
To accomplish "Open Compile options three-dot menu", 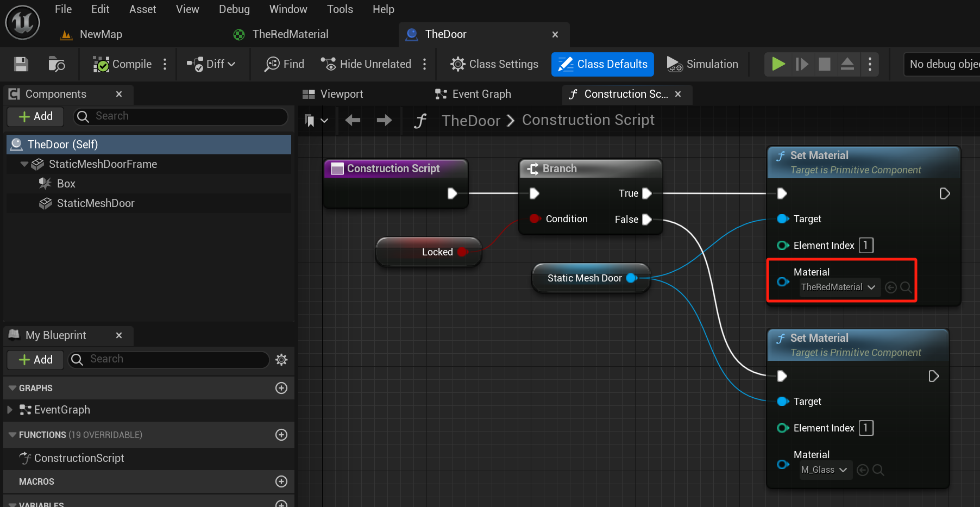I will coord(165,64).
